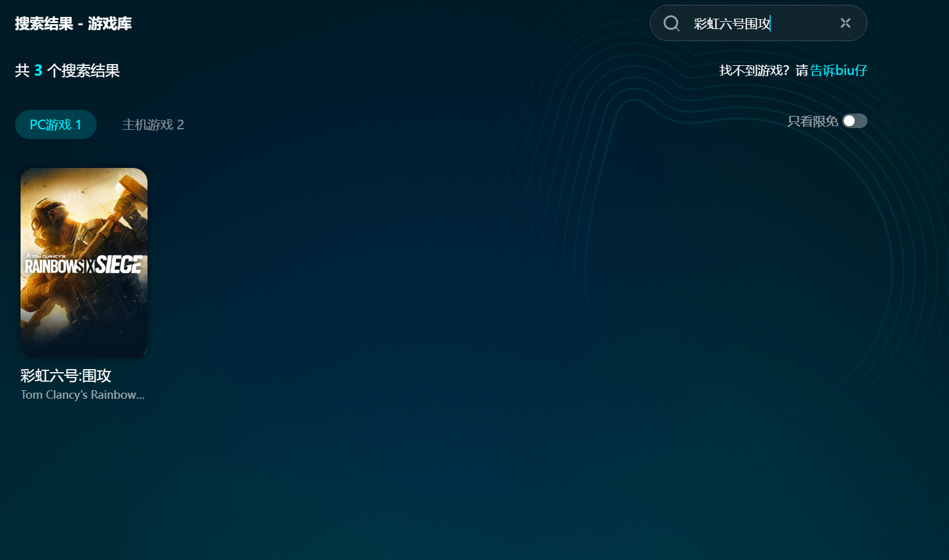Focus the search box containing 彩虹六号围攻

(758, 23)
